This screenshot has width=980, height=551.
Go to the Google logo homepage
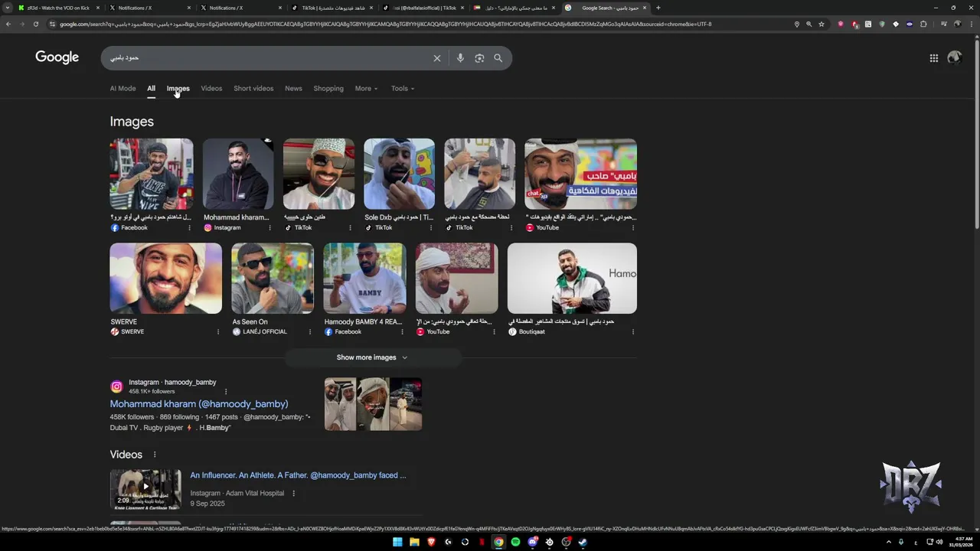pos(57,57)
